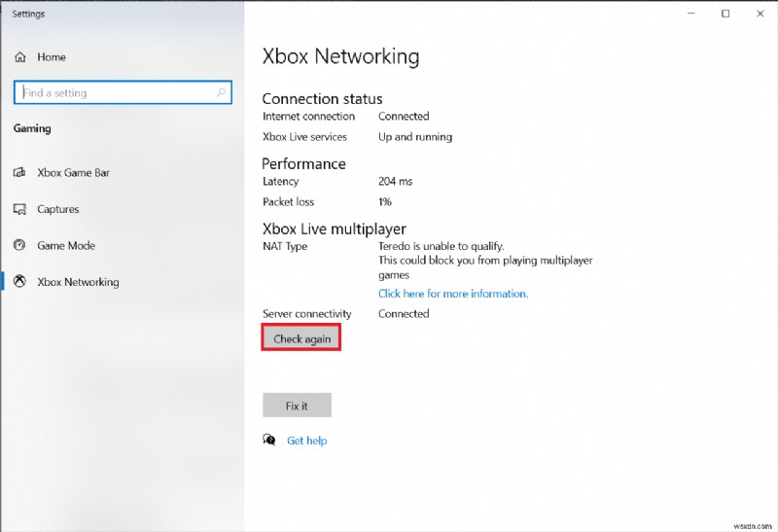Open the Home settings page
Image resolution: width=778 pixels, height=532 pixels.
(52, 57)
